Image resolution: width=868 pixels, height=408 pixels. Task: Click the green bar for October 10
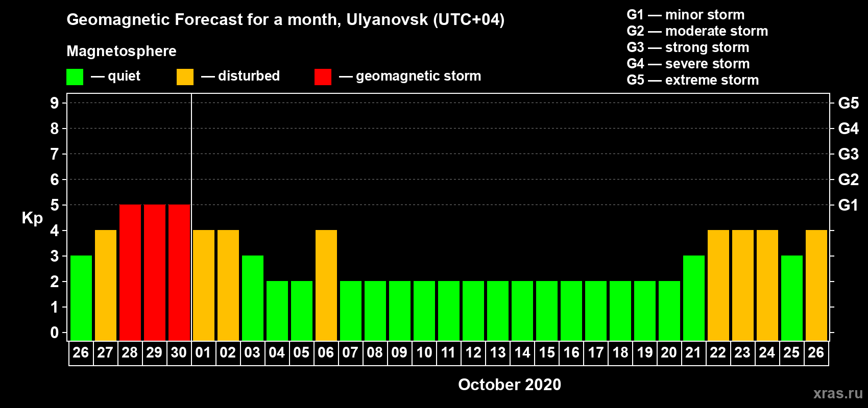[424, 311]
